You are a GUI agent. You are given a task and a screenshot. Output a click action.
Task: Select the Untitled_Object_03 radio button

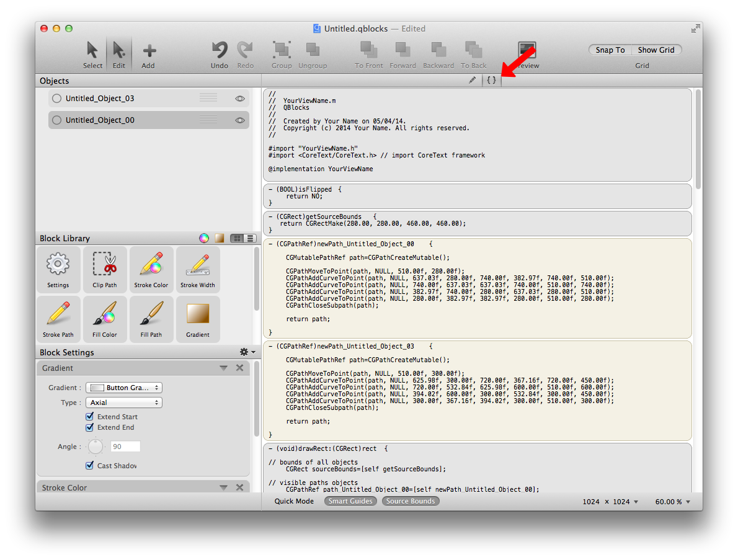pyautogui.click(x=57, y=99)
